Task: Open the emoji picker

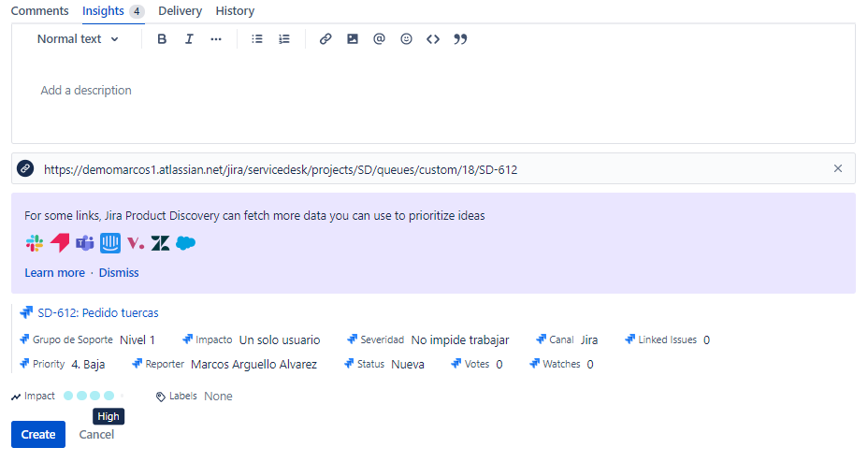Action: [406, 39]
